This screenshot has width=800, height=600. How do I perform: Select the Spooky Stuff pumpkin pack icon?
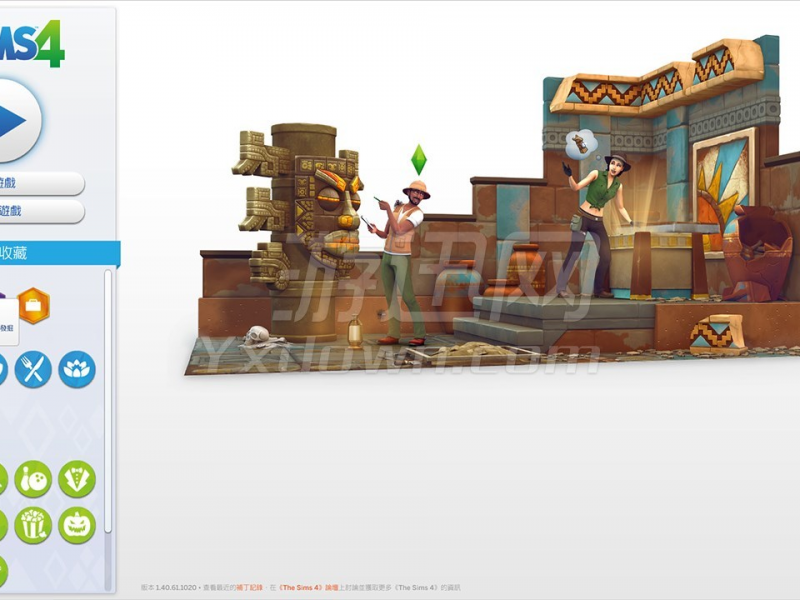(77, 526)
